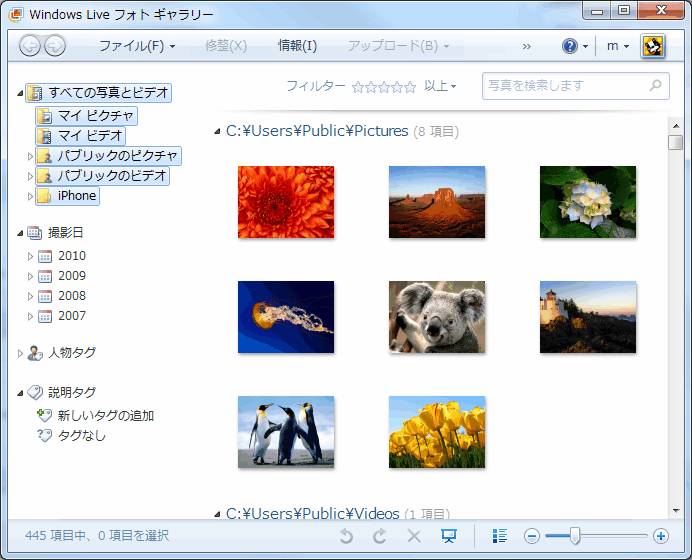
Task: Collapse the C:¥Users¥Public¥Videos group
Action: click(x=217, y=514)
